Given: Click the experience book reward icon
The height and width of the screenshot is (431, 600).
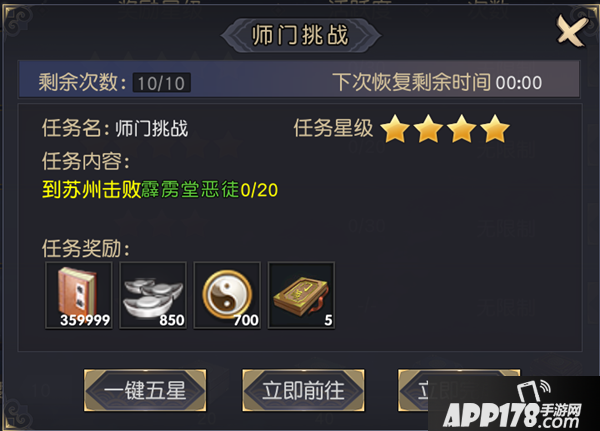Looking at the screenshot, I should (x=79, y=295).
